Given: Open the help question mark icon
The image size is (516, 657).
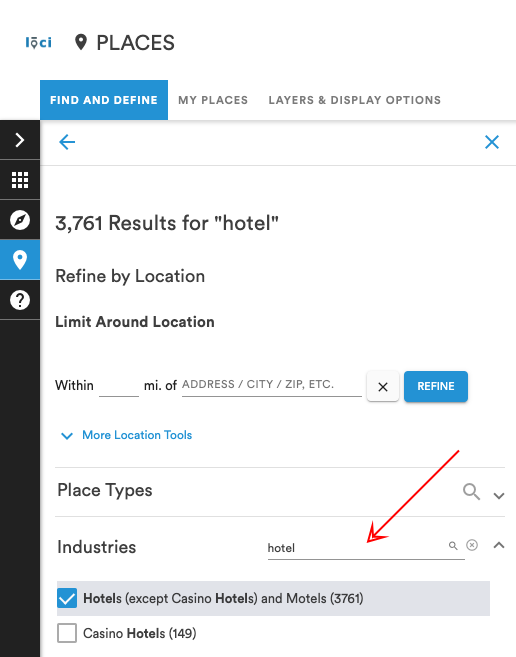Looking at the screenshot, I should pyautogui.click(x=20, y=300).
